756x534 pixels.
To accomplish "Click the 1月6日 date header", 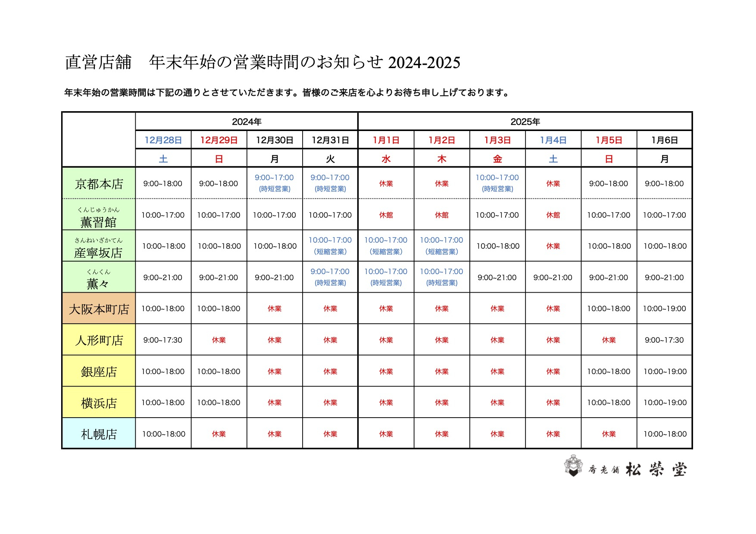I will 664,140.
